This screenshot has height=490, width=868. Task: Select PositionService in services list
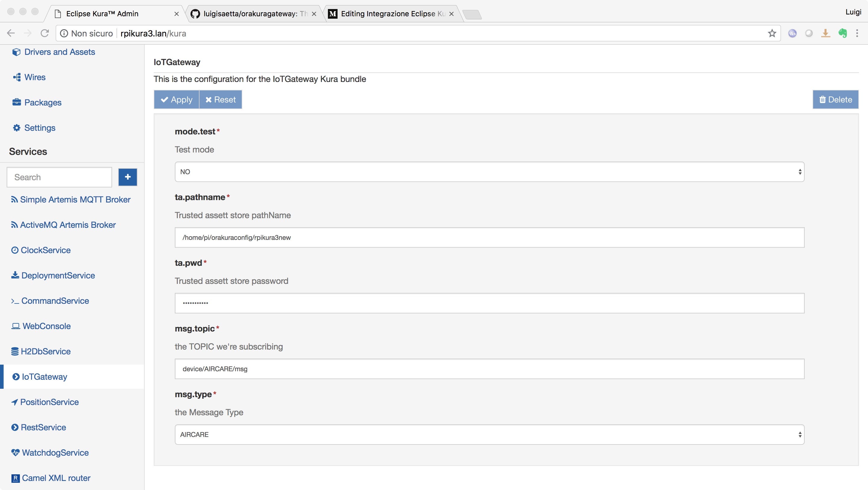(x=49, y=402)
